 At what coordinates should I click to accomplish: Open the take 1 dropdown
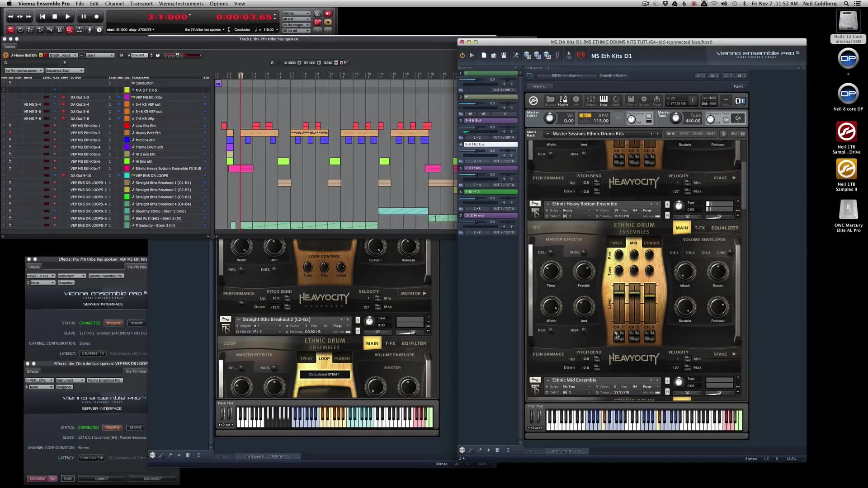[99, 55]
